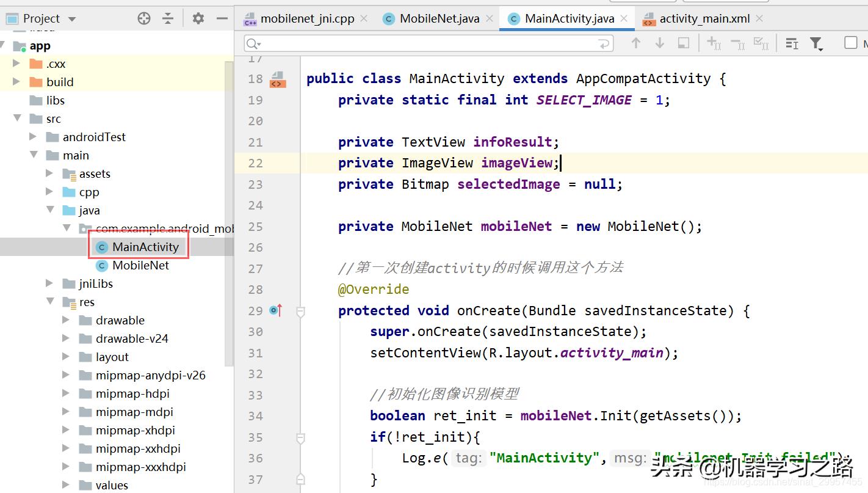Click the select all occurrences icon

tap(684, 43)
